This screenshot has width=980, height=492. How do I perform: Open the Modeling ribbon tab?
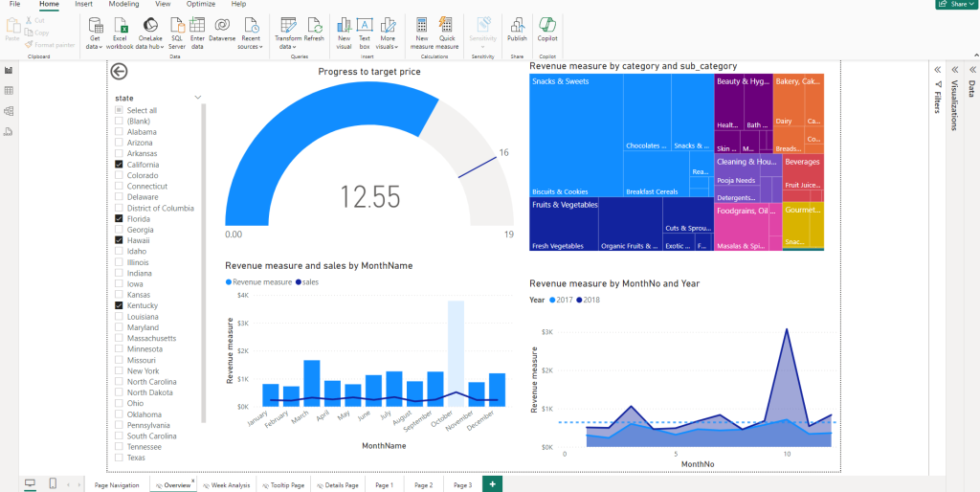tap(123, 5)
